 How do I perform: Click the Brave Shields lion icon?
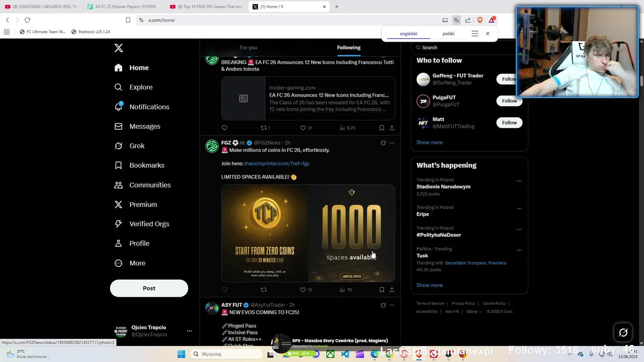pos(479,20)
